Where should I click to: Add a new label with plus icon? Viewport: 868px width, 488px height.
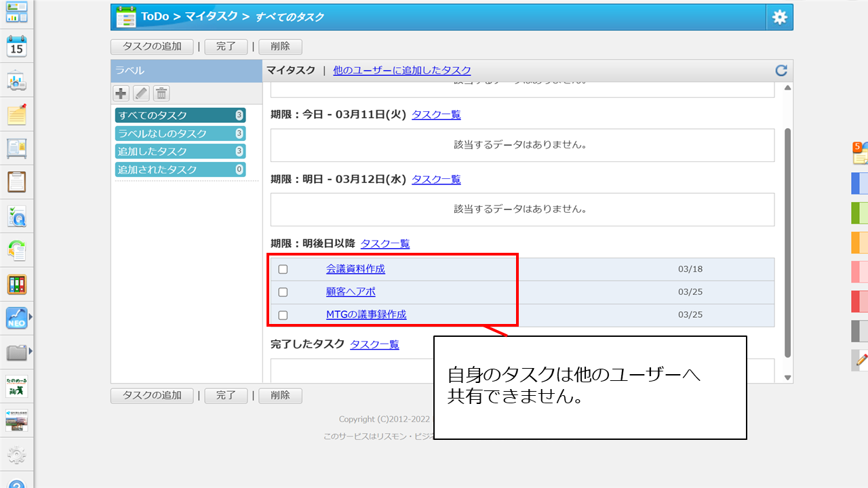pyautogui.click(x=121, y=94)
